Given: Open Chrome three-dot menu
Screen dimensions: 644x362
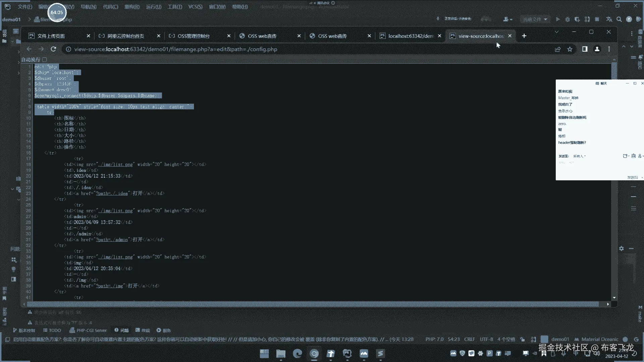Looking at the screenshot, I should point(609,49).
